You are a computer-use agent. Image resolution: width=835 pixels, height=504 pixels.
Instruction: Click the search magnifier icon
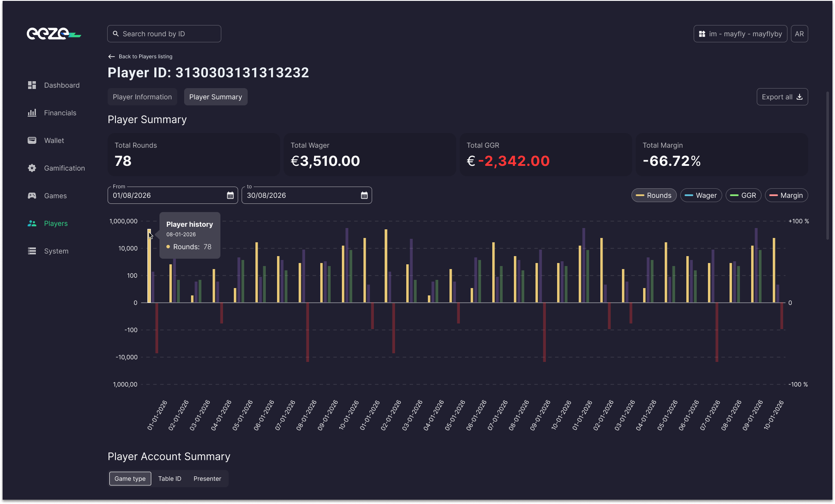(116, 33)
